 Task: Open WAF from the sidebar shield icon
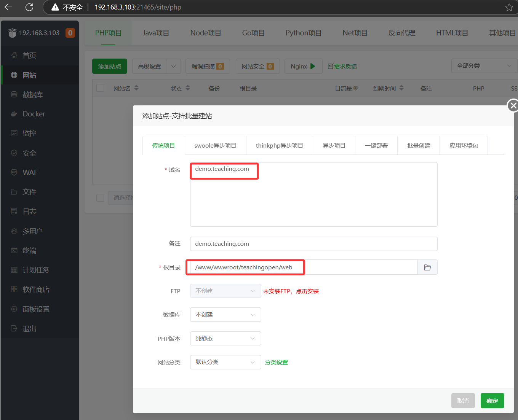click(14, 172)
